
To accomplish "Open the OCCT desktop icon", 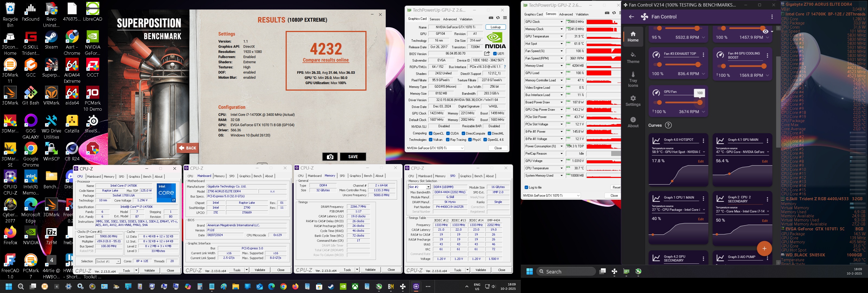I will [93, 68].
